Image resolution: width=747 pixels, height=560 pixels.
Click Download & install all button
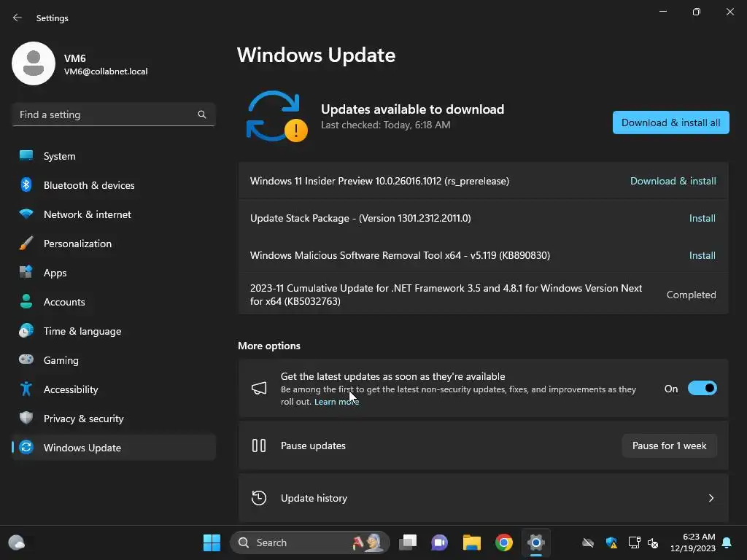[671, 122]
